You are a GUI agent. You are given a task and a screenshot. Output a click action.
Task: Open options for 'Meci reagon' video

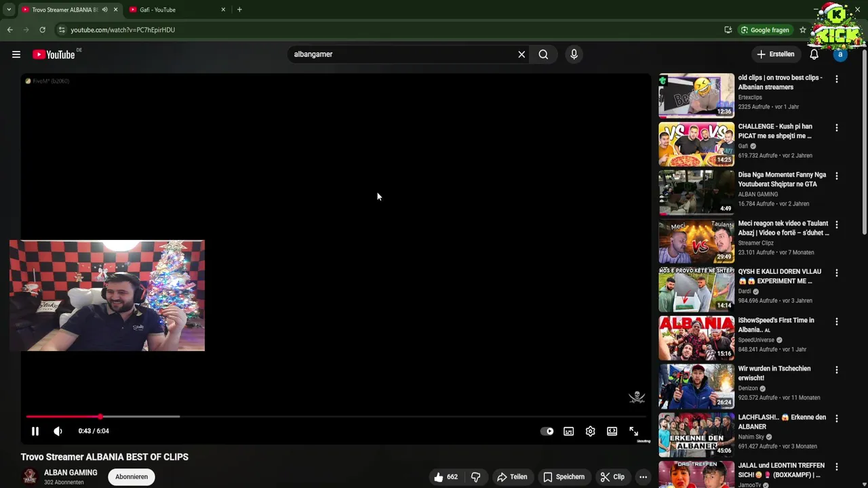click(x=836, y=224)
